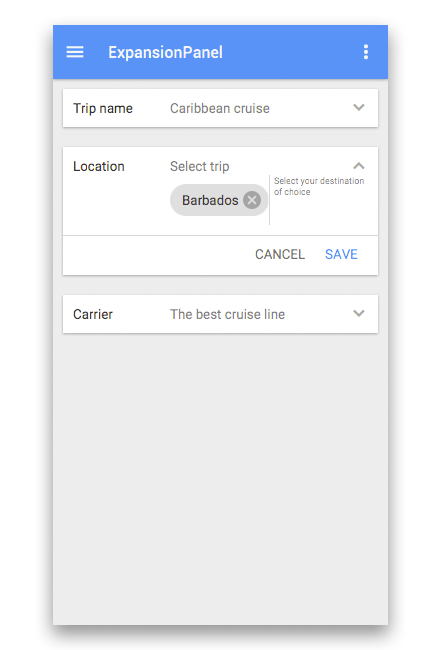Click the Select trip text field
The width and height of the screenshot is (440, 650).
pyautogui.click(x=199, y=166)
